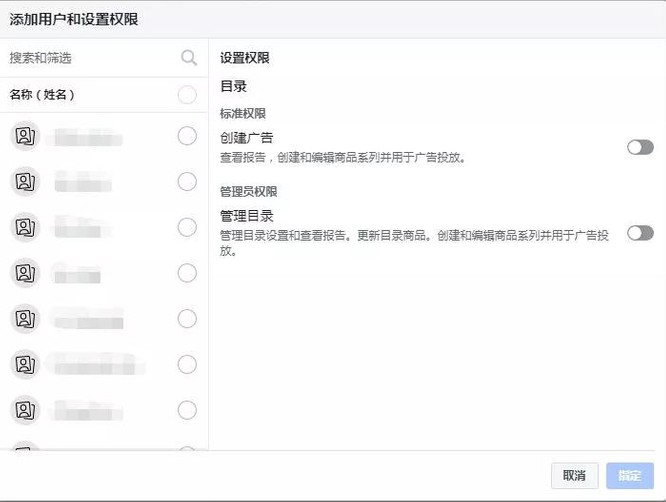This screenshot has height=502, width=666.
Task: Select the fifth user's radio circle
Action: [187, 319]
